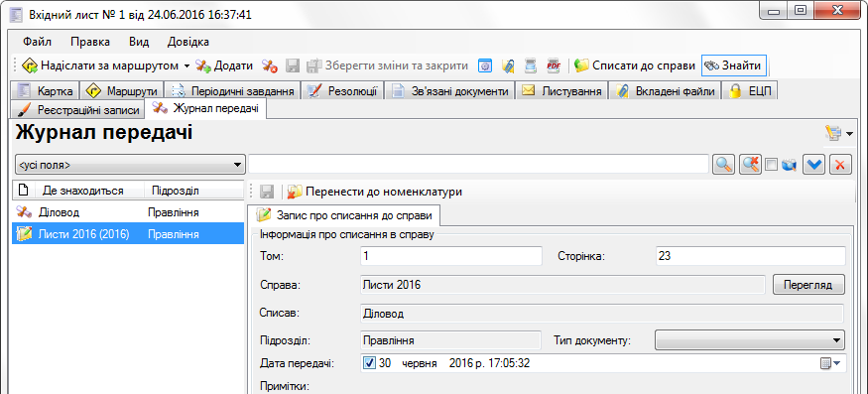Open the Файл menu
The height and width of the screenshot is (394, 868).
[37, 42]
